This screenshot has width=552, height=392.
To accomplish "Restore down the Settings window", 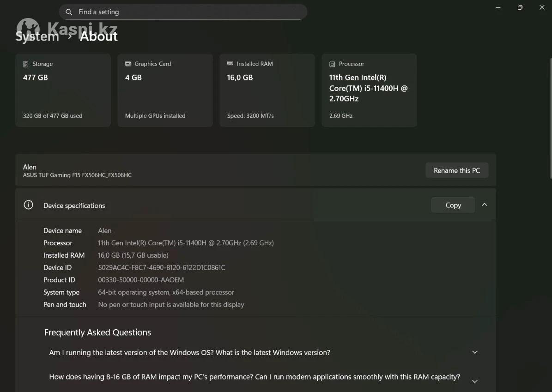I will pyautogui.click(x=520, y=7).
